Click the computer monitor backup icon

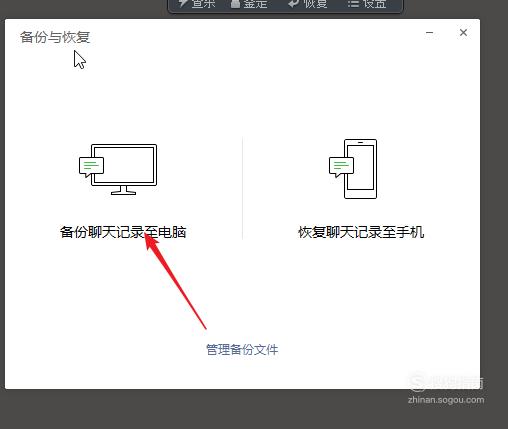pyautogui.click(x=118, y=169)
